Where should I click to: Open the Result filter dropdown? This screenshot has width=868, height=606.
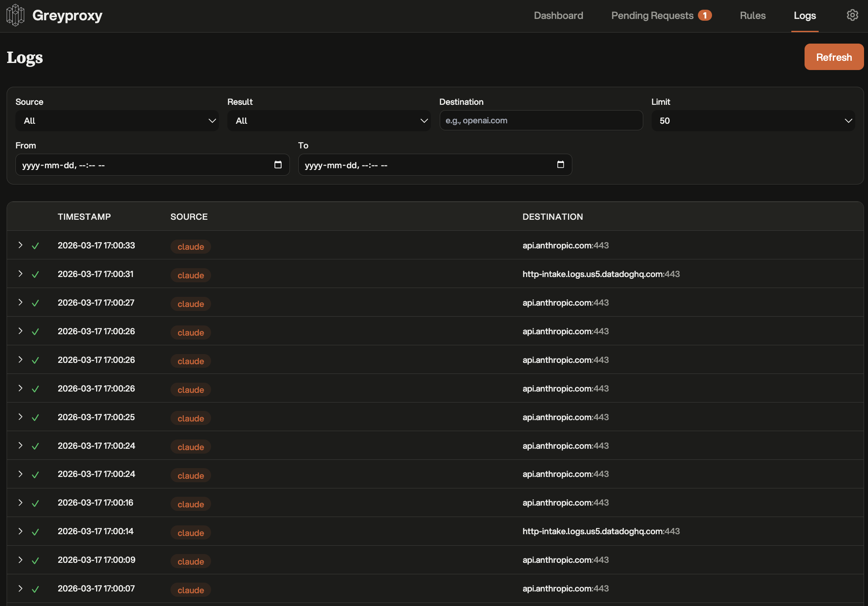pyautogui.click(x=329, y=121)
